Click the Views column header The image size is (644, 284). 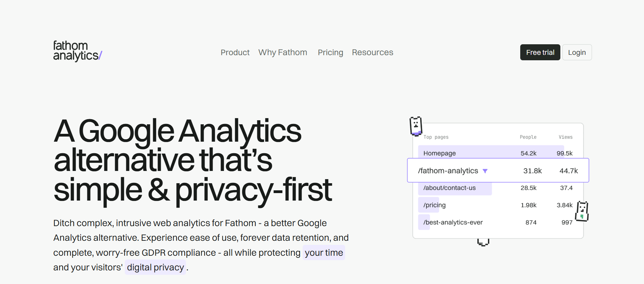pyautogui.click(x=565, y=137)
